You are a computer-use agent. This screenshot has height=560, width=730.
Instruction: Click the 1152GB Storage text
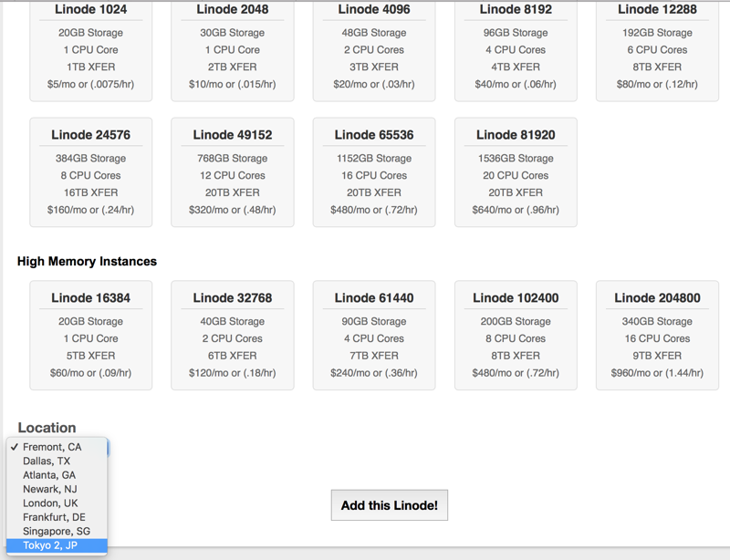tap(374, 159)
